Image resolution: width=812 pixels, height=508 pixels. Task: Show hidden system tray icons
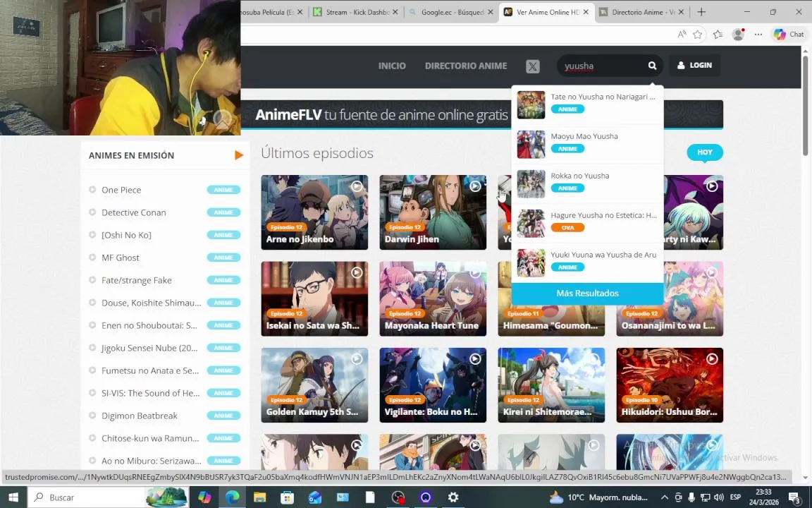click(665, 497)
